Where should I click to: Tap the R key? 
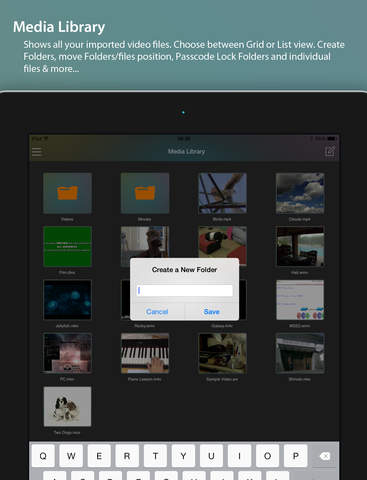(x=127, y=456)
